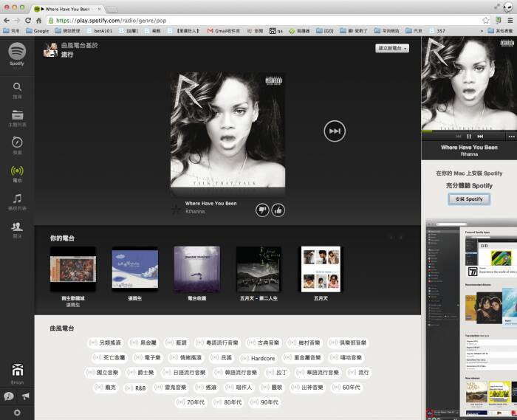This screenshot has width=517, height=420.
Task: Open the settings gear at sidebar bottom
Action: coord(17,413)
